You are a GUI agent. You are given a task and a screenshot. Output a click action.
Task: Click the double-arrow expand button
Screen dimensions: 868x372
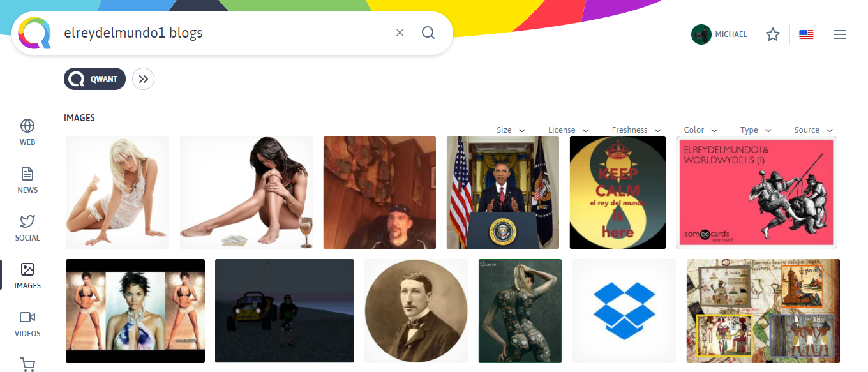pos(144,79)
